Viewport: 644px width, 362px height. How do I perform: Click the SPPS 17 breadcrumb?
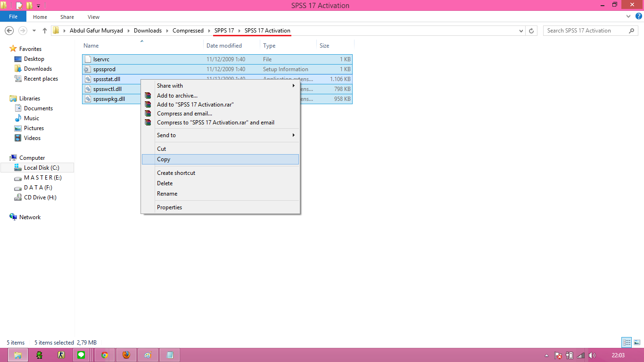click(x=224, y=31)
